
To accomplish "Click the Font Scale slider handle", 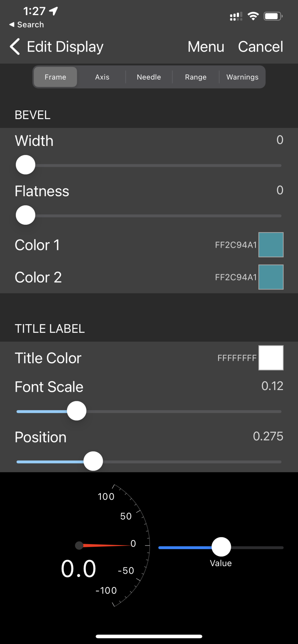I will pos(77,411).
